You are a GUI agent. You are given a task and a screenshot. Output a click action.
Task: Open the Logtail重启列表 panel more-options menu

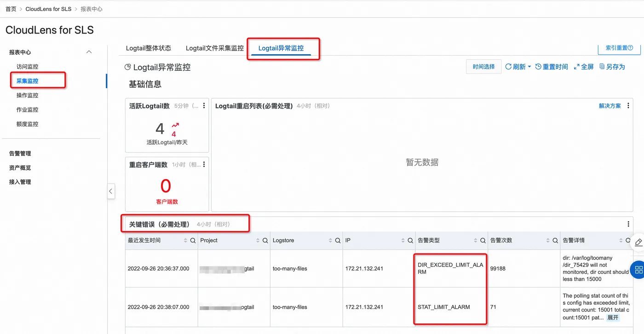(628, 106)
